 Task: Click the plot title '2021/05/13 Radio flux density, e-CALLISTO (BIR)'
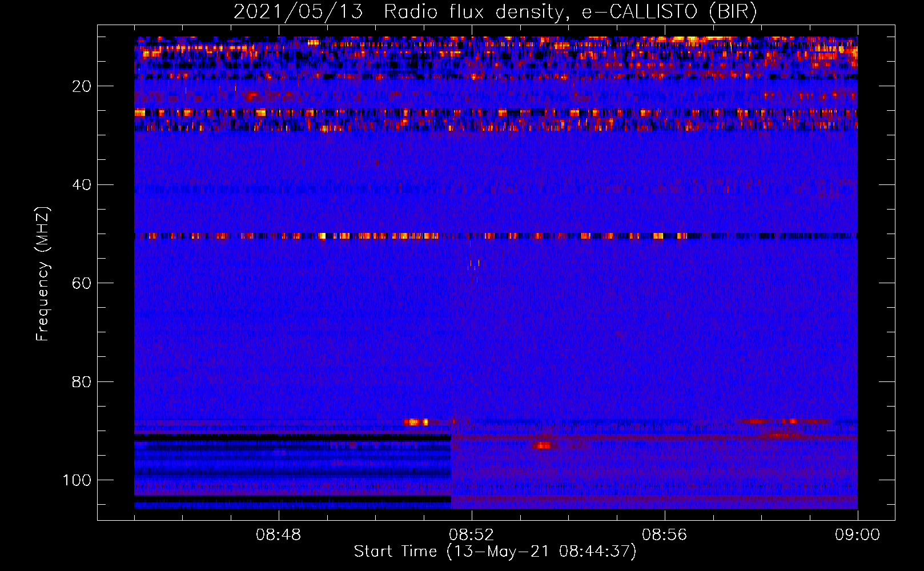click(495, 12)
